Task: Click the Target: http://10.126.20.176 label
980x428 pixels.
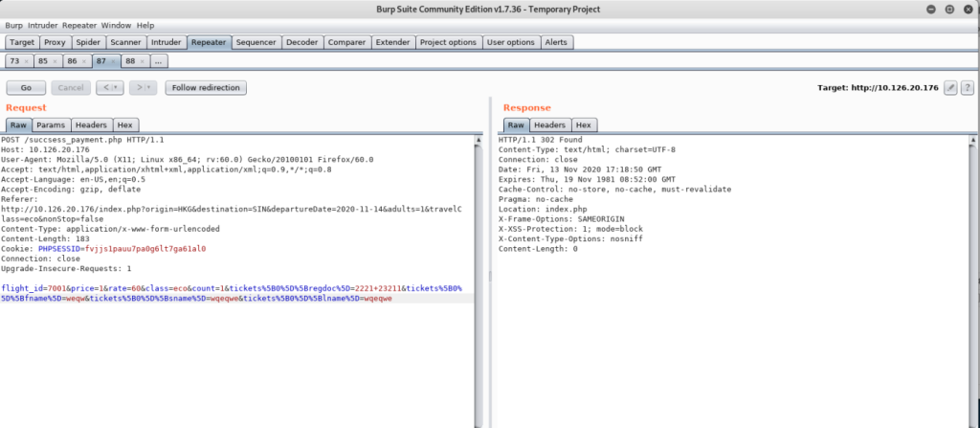Action: [878, 87]
